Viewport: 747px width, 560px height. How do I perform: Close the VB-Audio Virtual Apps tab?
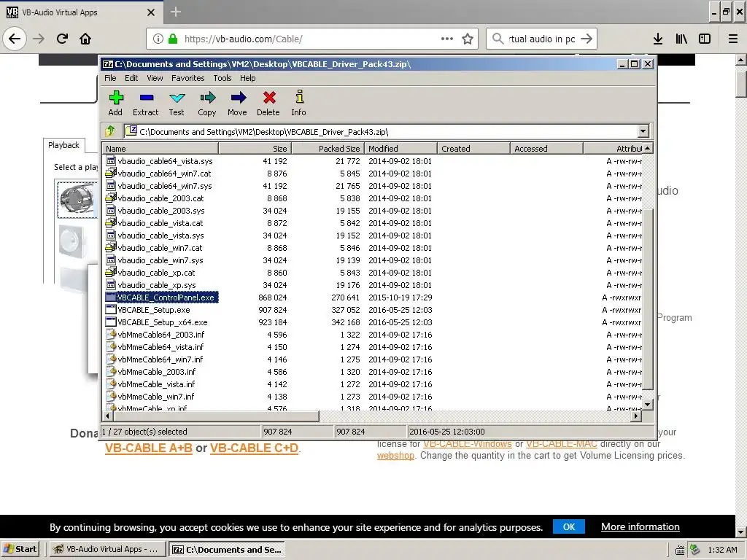[x=151, y=12]
